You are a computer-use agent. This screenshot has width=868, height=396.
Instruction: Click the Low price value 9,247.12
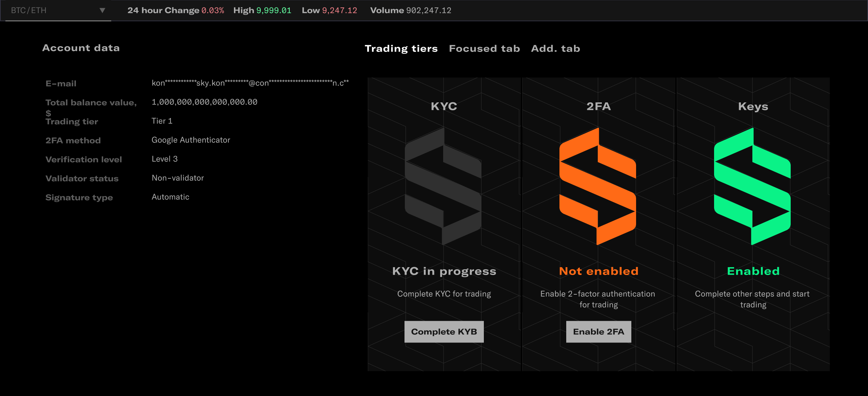coord(339,11)
